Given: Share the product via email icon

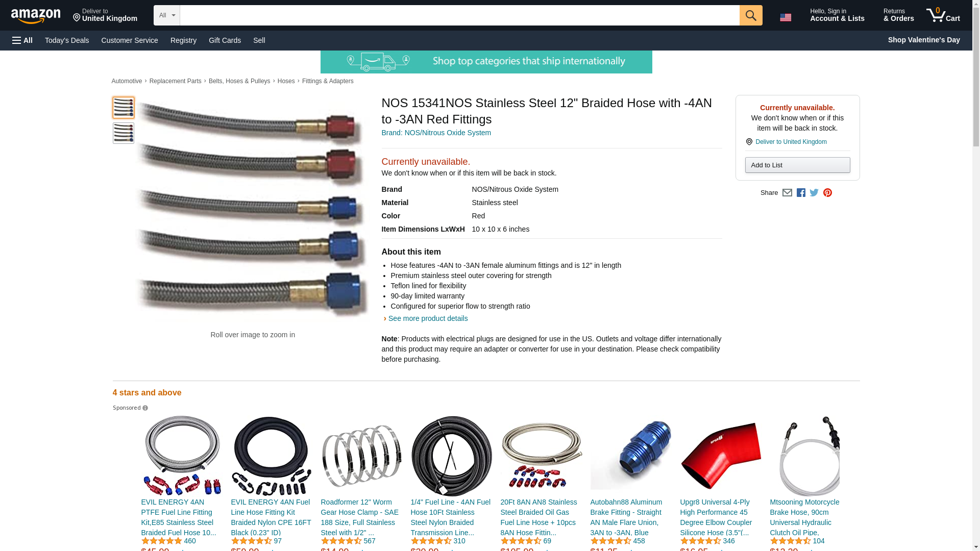Looking at the screenshot, I should pos(787,193).
